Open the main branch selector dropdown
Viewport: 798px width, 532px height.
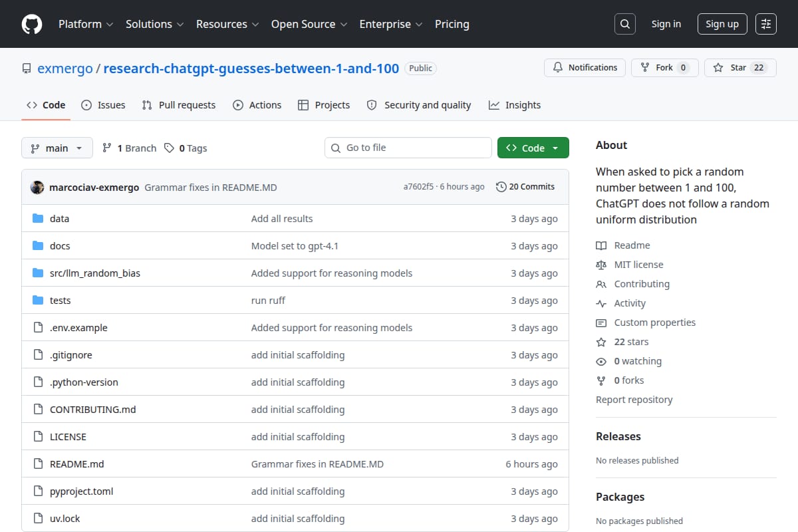tap(57, 148)
